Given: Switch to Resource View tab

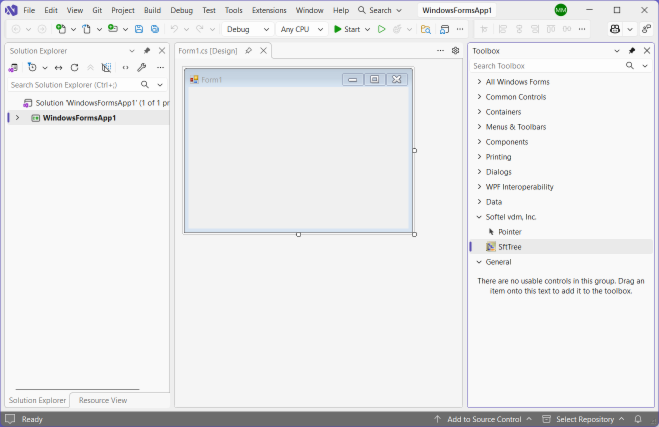Looking at the screenshot, I should [103, 400].
